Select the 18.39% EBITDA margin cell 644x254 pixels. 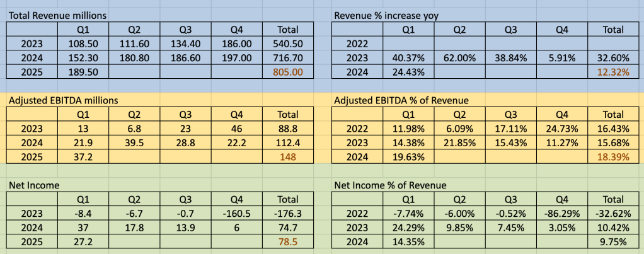[x=613, y=157]
